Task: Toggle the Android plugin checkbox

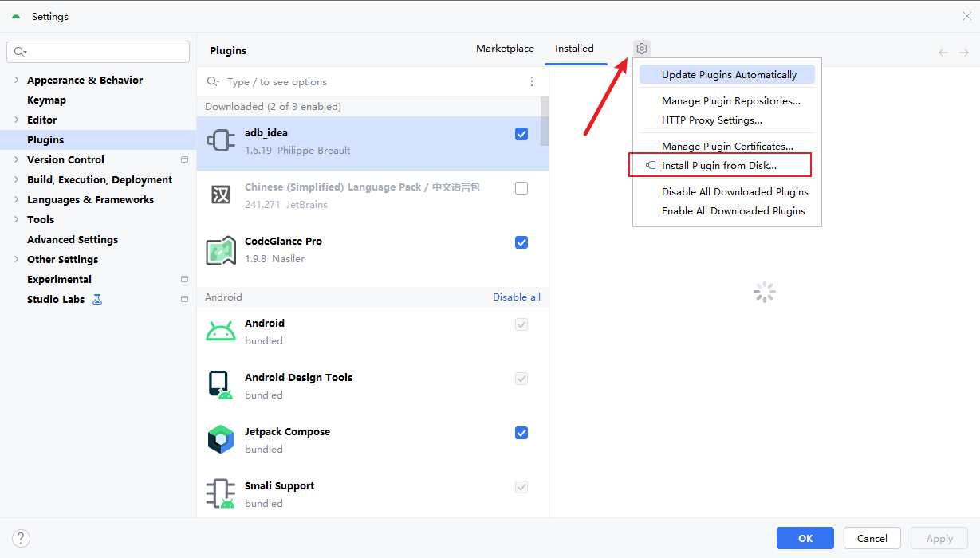Action: (521, 324)
